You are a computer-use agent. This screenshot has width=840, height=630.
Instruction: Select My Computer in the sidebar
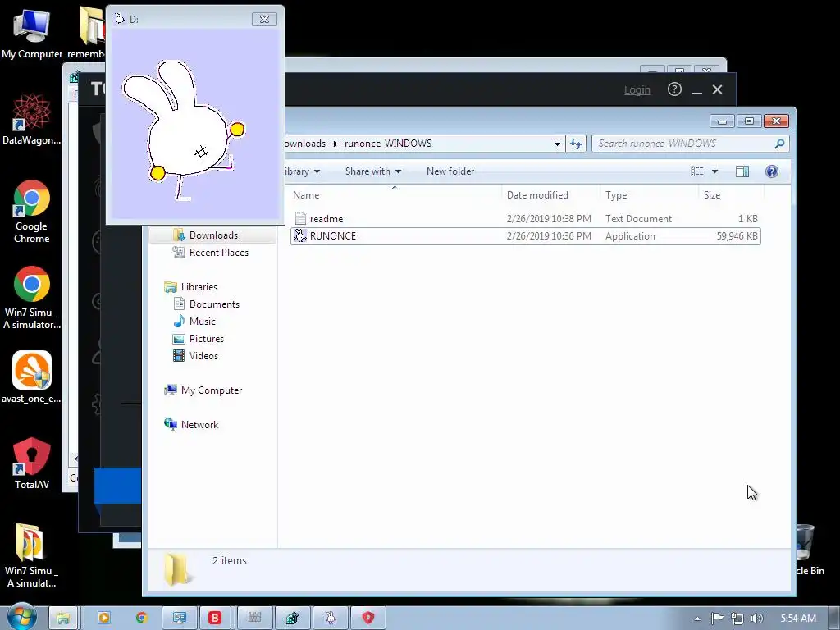(211, 390)
